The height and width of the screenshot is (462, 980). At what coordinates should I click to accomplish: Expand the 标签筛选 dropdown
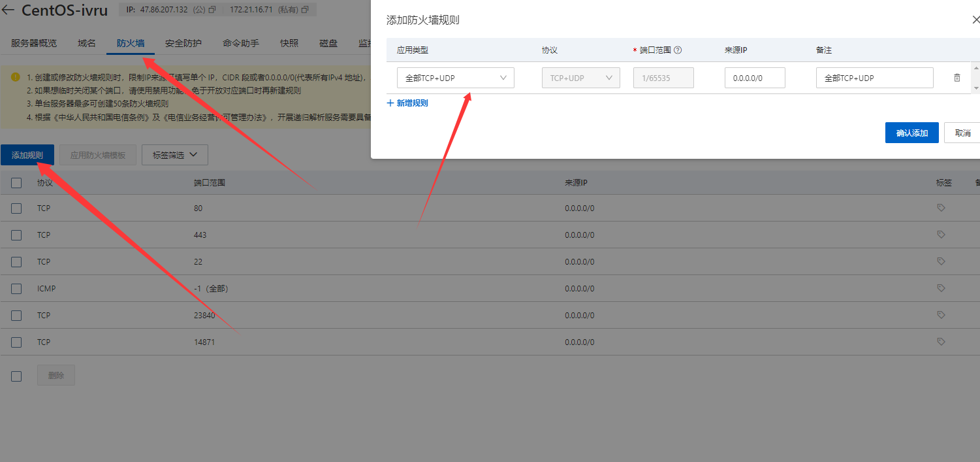click(x=174, y=155)
